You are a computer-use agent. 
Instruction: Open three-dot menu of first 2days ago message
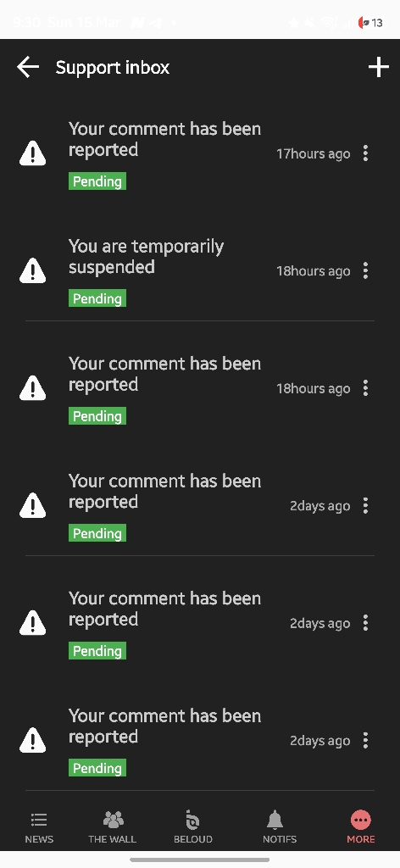(366, 505)
